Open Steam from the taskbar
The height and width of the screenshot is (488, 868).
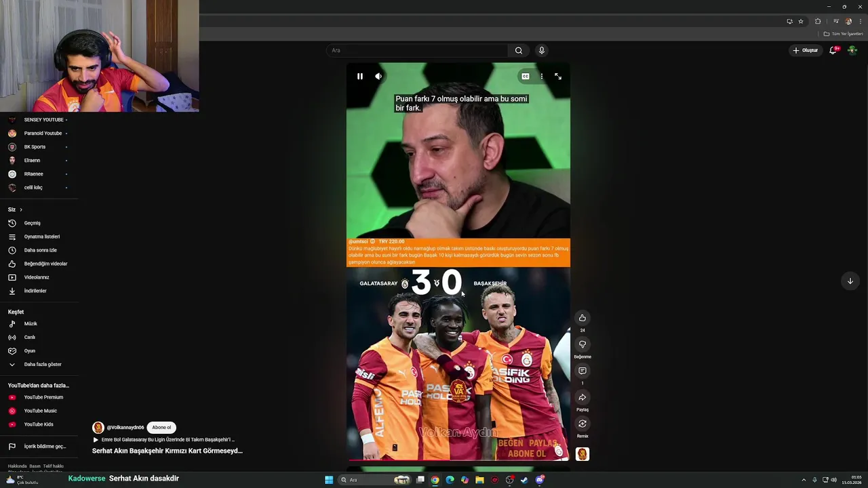[524, 480]
